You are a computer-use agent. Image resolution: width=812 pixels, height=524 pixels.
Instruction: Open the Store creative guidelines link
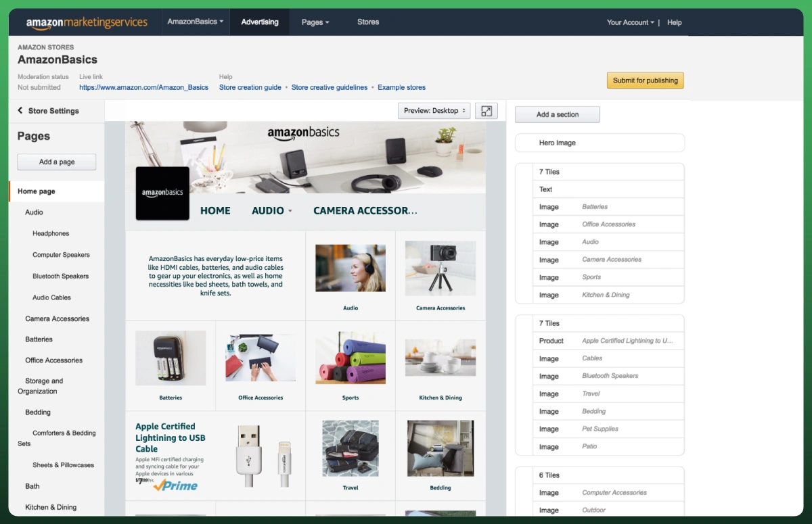[x=330, y=87]
